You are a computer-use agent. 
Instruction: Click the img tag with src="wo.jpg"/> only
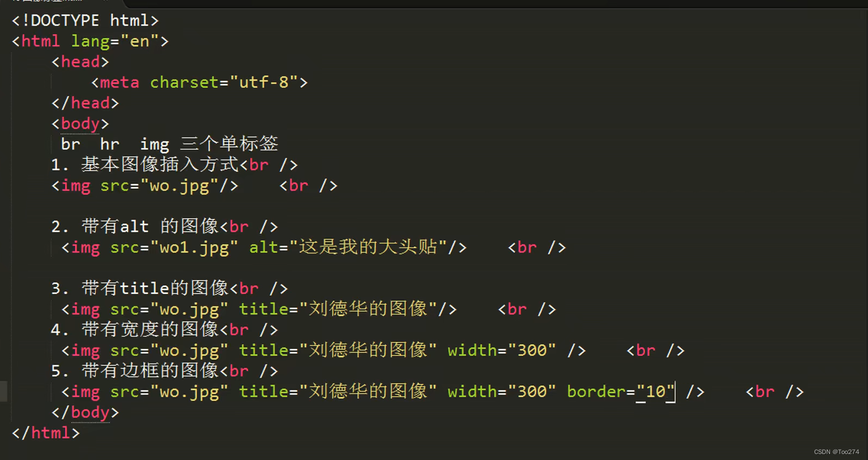[145, 186]
